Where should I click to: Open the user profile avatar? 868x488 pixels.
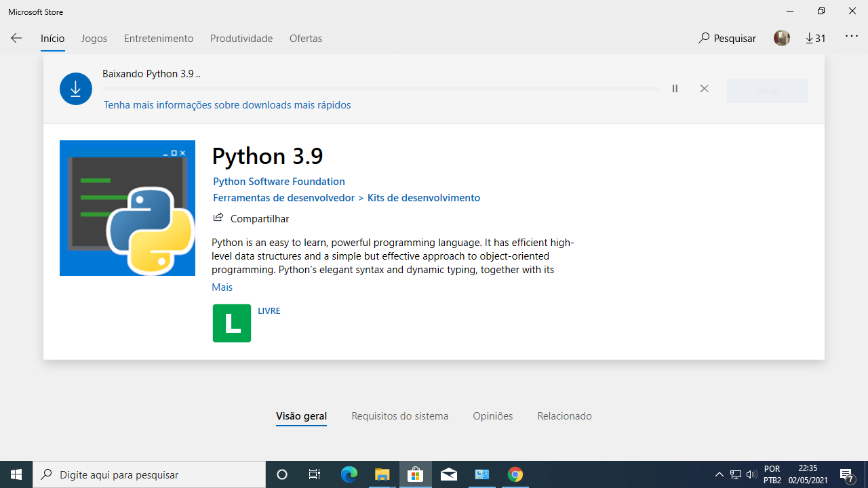pos(782,39)
